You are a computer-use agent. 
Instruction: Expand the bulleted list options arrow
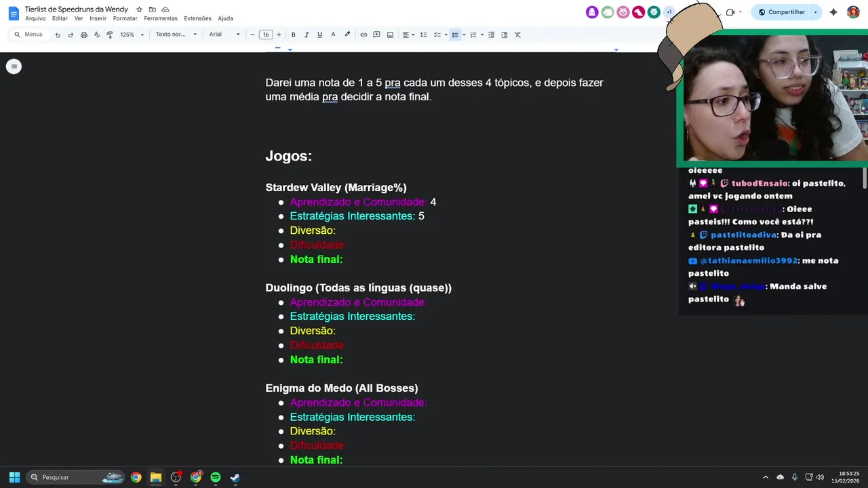tap(464, 35)
